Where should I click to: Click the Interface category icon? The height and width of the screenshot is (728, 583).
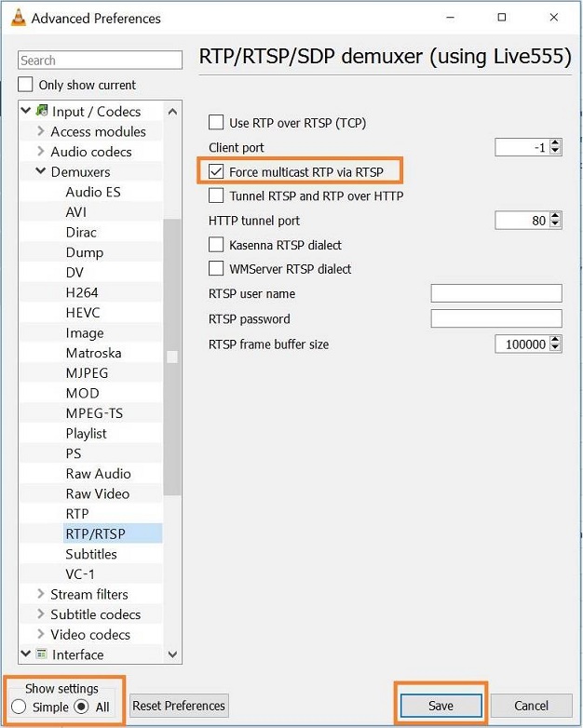point(42,654)
